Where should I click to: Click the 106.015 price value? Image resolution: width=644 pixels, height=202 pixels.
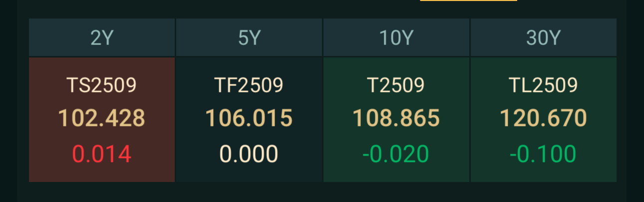(249, 118)
